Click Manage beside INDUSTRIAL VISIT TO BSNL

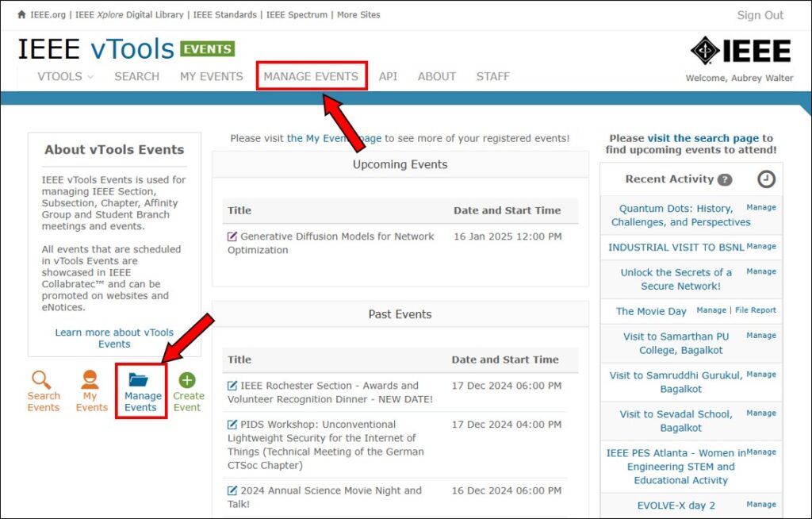point(761,246)
